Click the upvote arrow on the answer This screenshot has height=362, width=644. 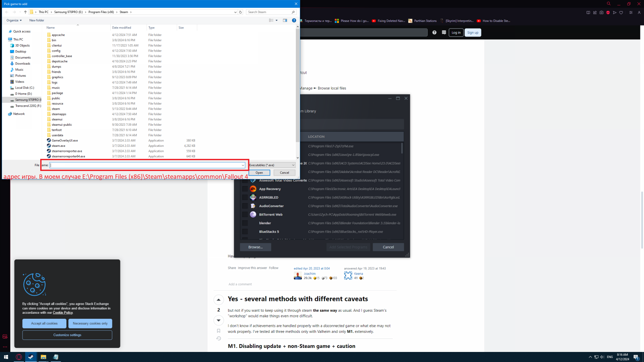click(218, 300)
